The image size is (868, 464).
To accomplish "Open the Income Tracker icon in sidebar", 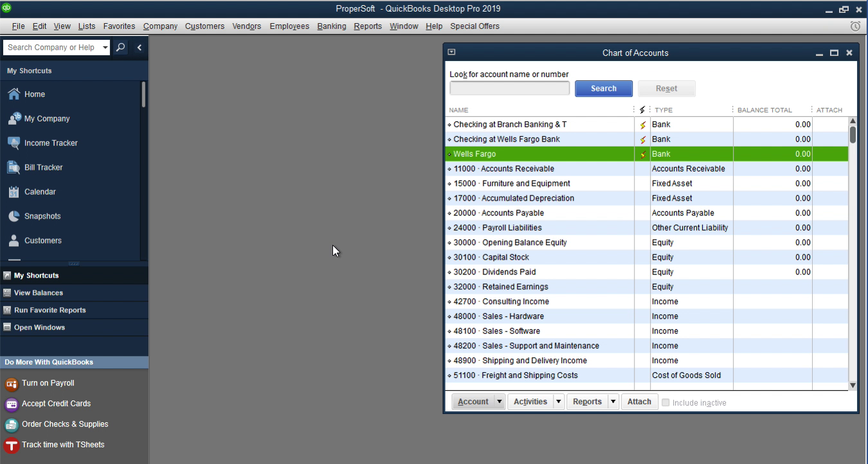I will click(x=14, y=143).
